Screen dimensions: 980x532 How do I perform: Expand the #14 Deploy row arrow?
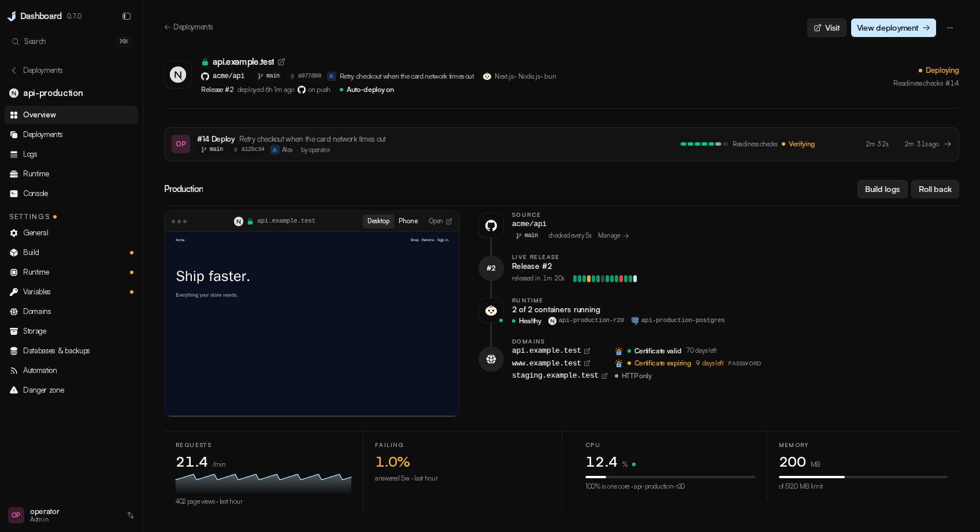(948, 144)
